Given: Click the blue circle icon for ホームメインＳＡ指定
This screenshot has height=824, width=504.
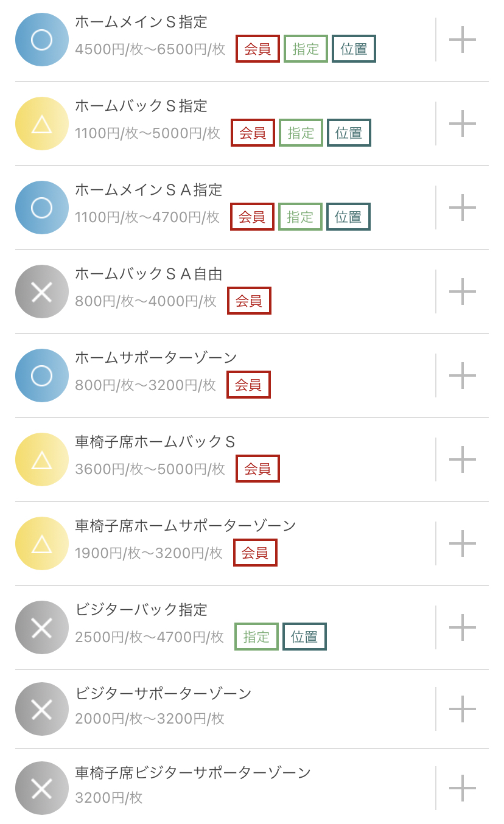Looking at the screenshot, I should coord(41,208).
